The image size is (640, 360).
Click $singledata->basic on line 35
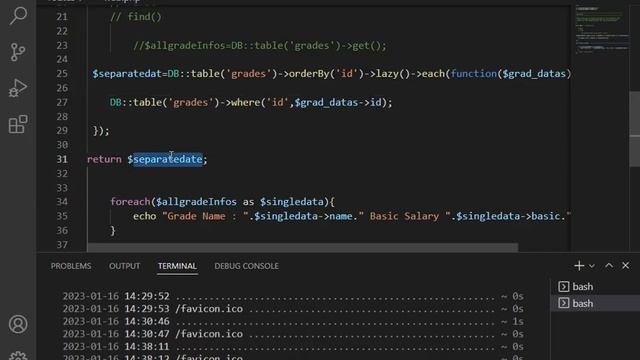(508, 216)
